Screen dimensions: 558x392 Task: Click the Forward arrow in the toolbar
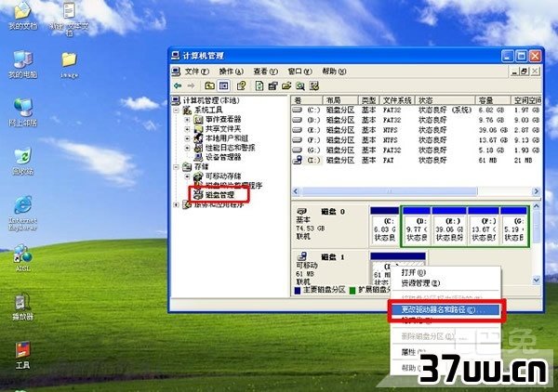[x=191, y=85]
